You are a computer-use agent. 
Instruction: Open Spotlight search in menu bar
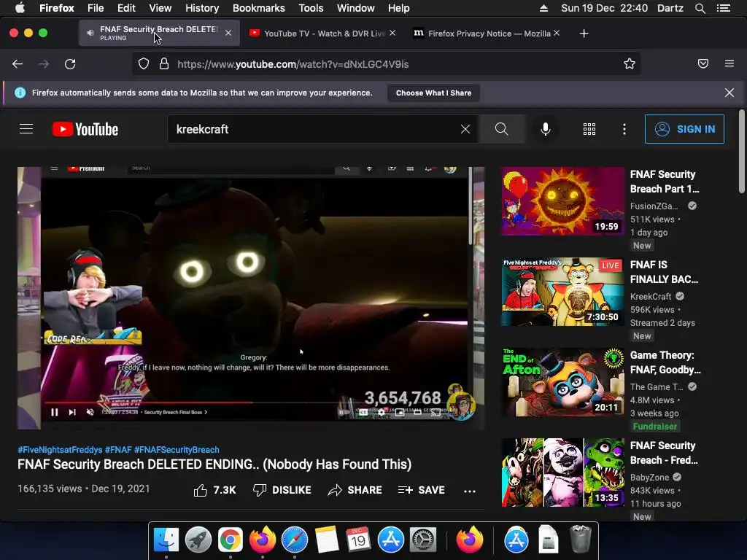(700, 8)
